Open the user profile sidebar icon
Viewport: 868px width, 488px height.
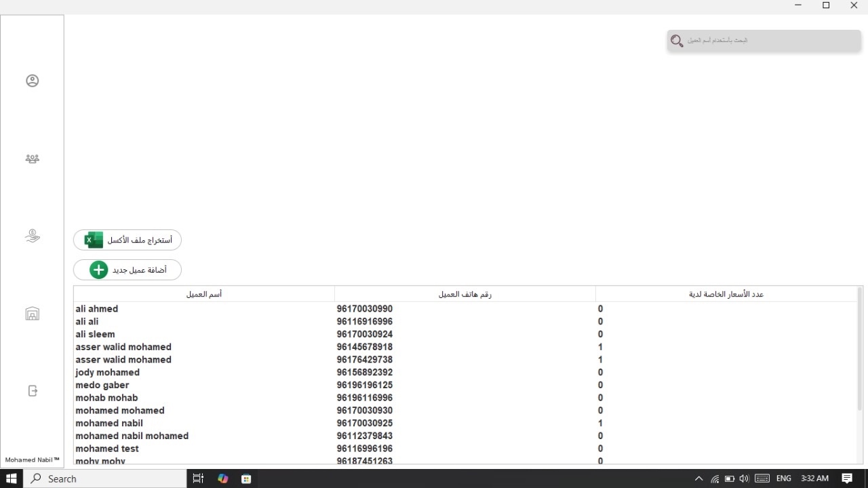click(33, 81)
